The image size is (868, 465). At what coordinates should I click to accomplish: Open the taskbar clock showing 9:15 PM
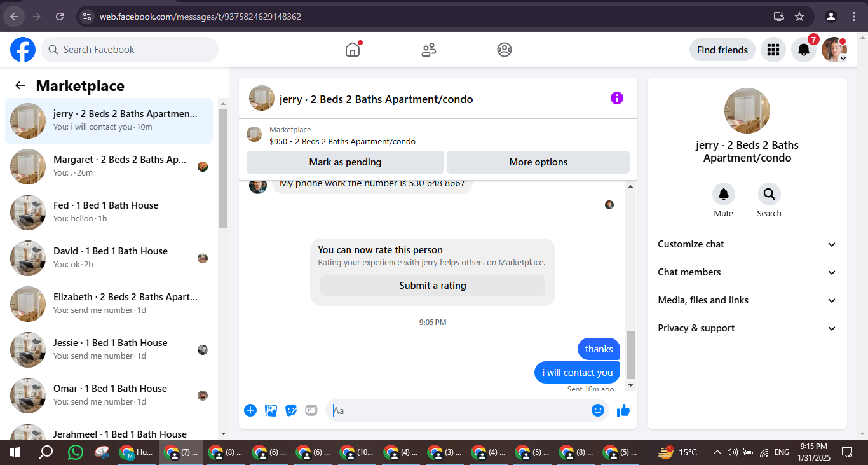813,452
